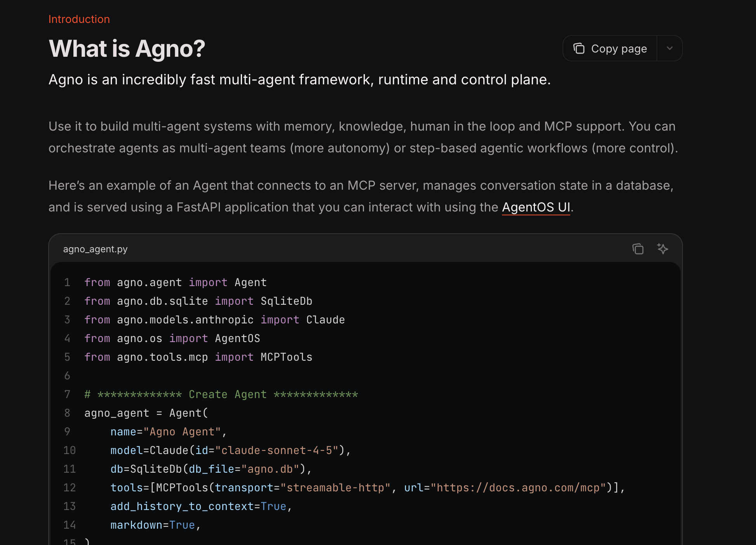Screen dimensions: 756x545
Task: Click the copy icon beside Copy page
Action: [579, 49]
